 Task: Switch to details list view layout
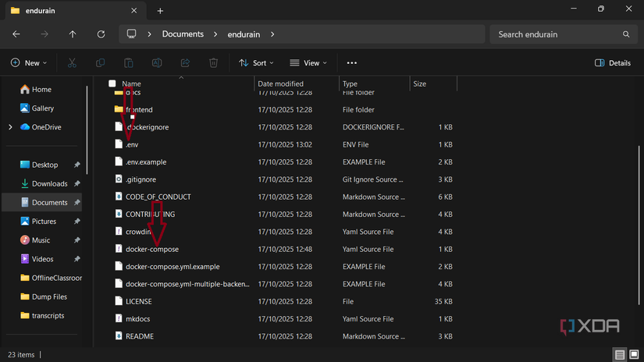pyautogui.click(x=619, y=355)
